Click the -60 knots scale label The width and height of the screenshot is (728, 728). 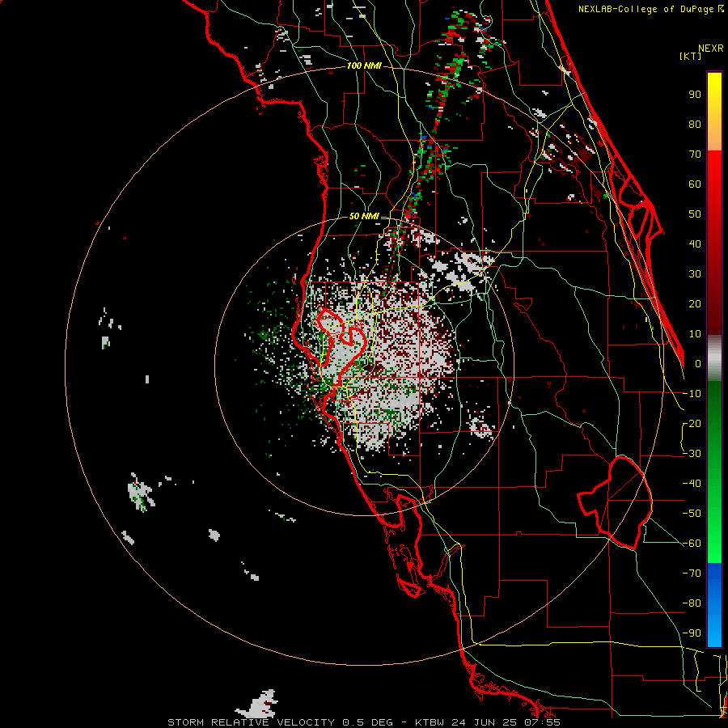[x=692, y=544]
